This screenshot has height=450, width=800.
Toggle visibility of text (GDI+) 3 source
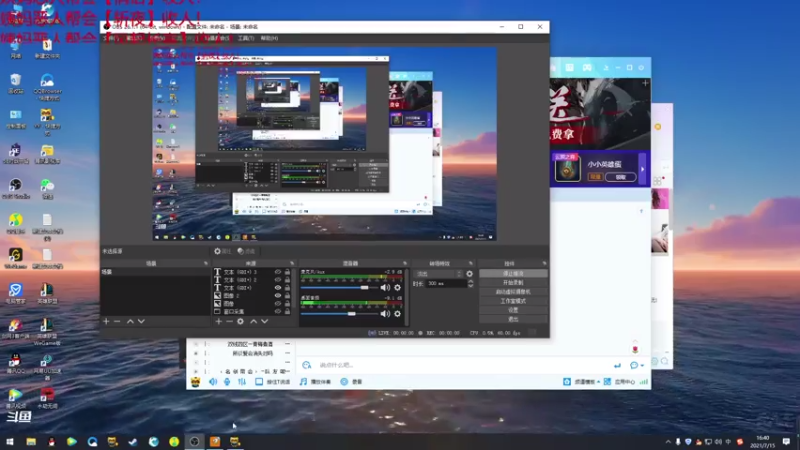point(278,272)
